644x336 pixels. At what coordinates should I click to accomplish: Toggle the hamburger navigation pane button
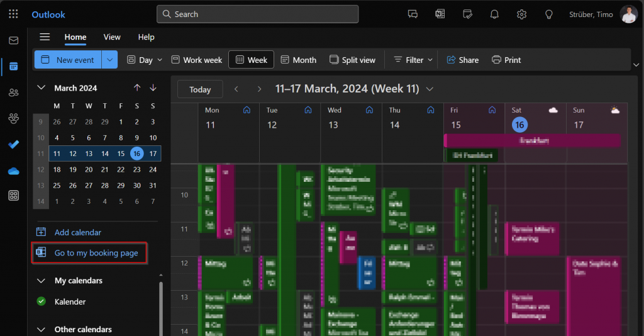click(45, 37)
